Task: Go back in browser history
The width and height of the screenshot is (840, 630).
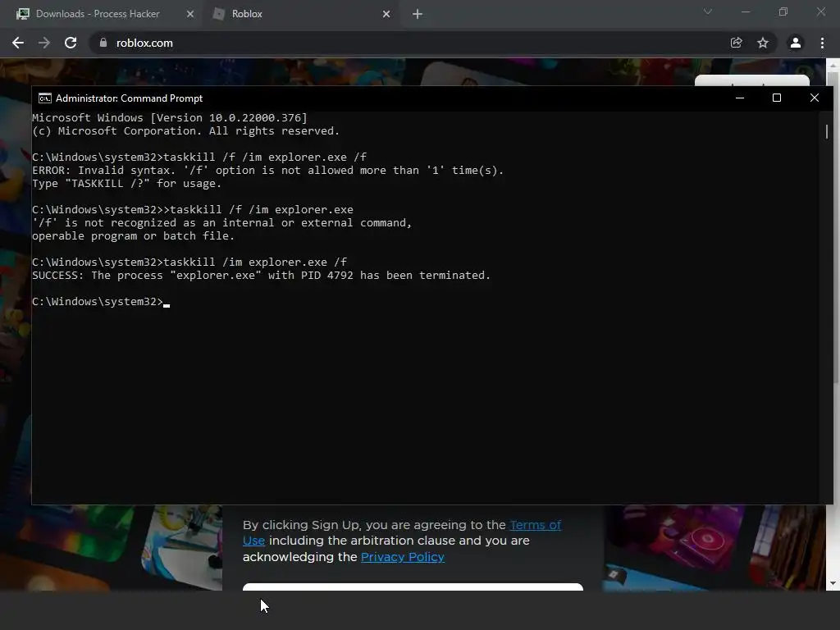Action: point(18,43)
